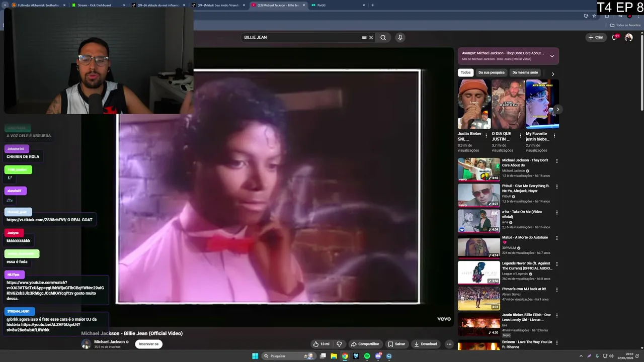Open the volume speaker tray icon
This screenshot has height=362, width=644.
[611, 356]
